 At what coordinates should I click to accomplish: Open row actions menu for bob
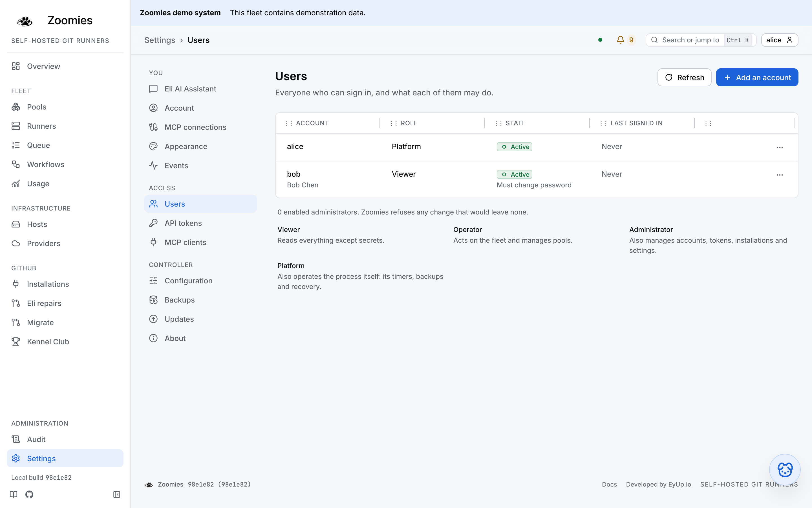click(x=780, y=175)
